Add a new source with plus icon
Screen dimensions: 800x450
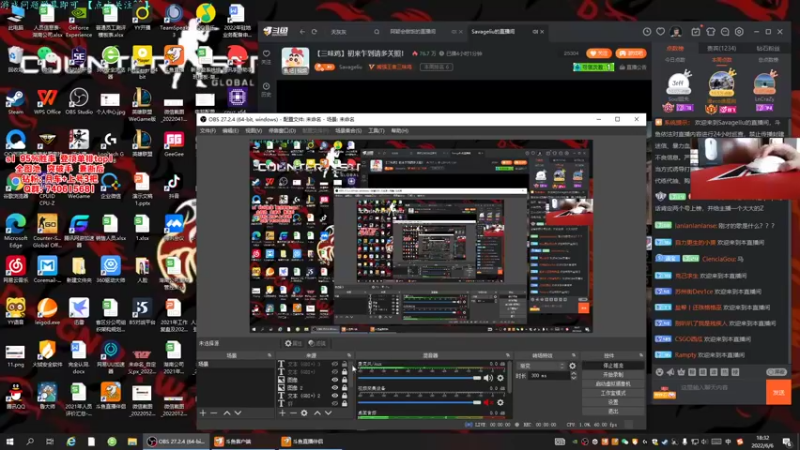pos(282,413)
